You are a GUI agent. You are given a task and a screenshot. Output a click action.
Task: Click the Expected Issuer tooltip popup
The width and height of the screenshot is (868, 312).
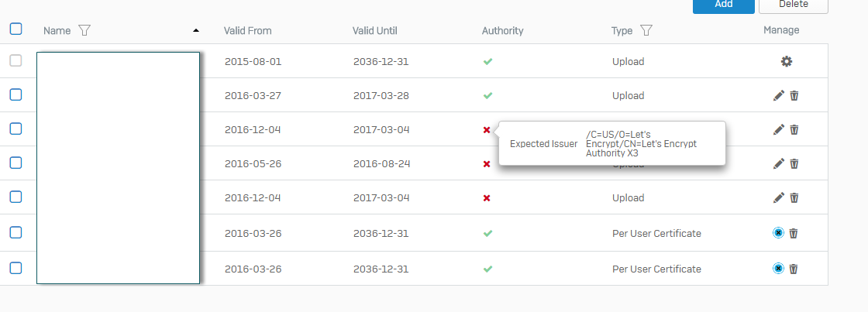pos(611,143)
